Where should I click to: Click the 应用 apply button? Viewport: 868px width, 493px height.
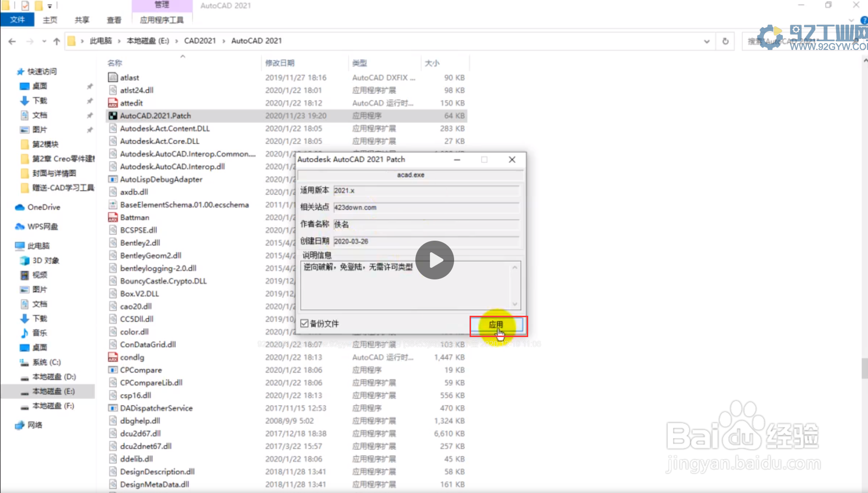[x=496, y=325]
